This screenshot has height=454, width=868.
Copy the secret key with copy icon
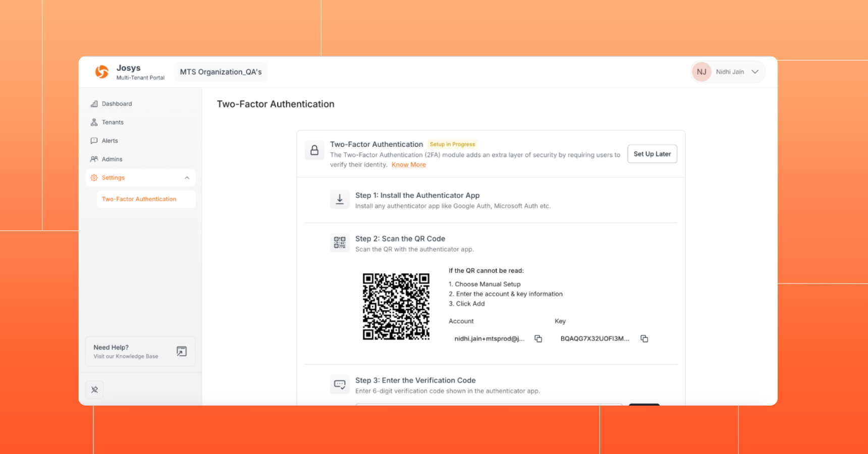point(644,338)
